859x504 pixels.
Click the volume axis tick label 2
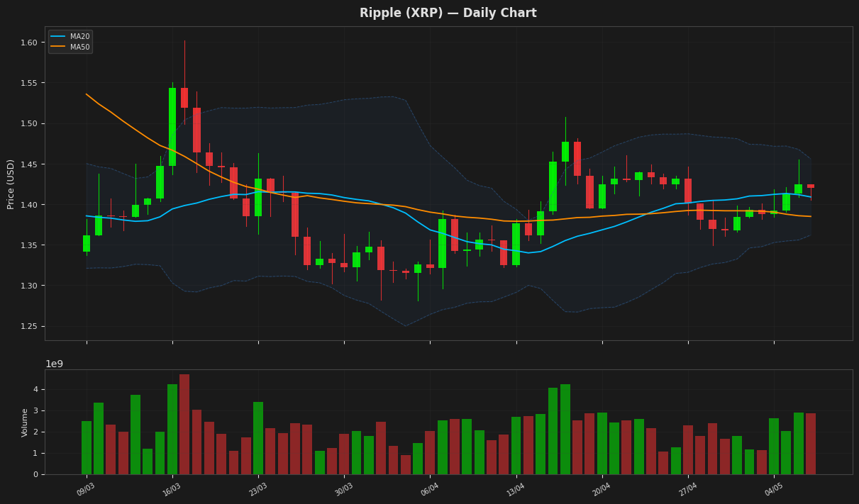point(35,432)
